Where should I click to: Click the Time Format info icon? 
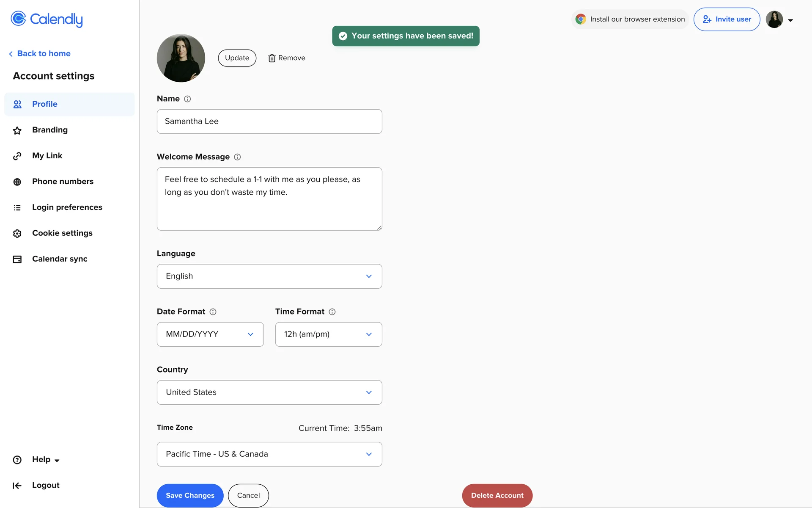(332, 312)
